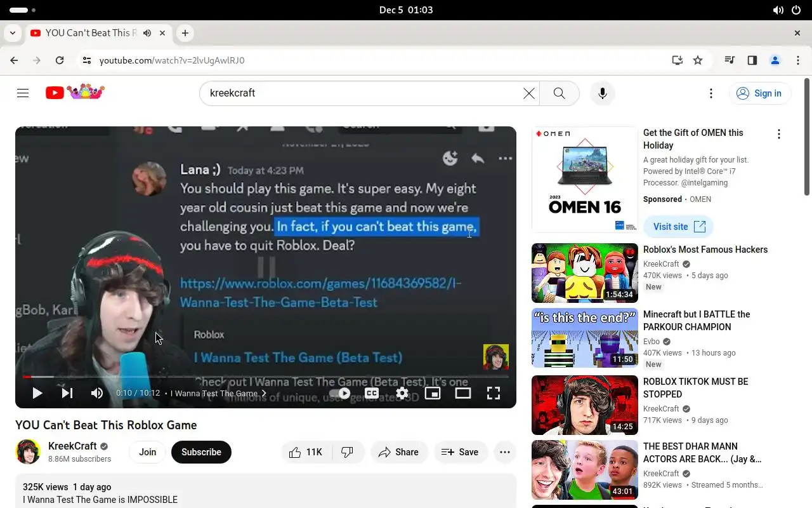This screenshot has width=812, height=508.
Task: Open the KreekCraft channel name link
Action: point(72,446)
